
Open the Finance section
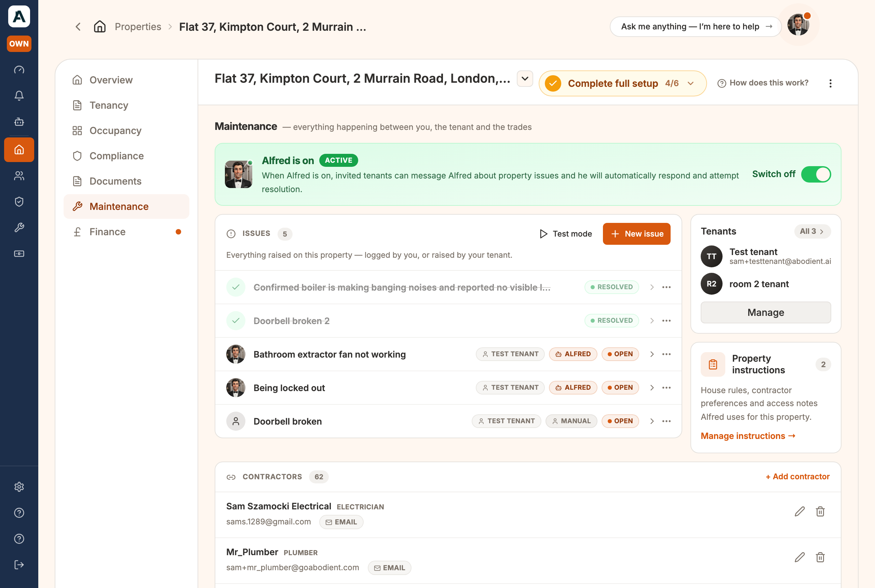[126, 232]
